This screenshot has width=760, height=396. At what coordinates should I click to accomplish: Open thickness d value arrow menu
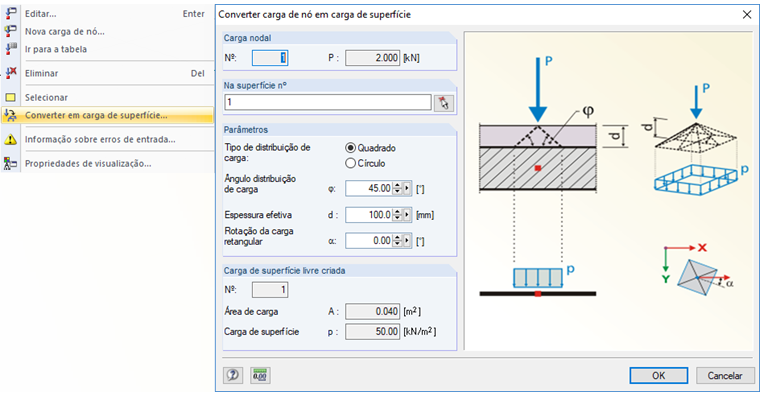click(x=407, y=215)
